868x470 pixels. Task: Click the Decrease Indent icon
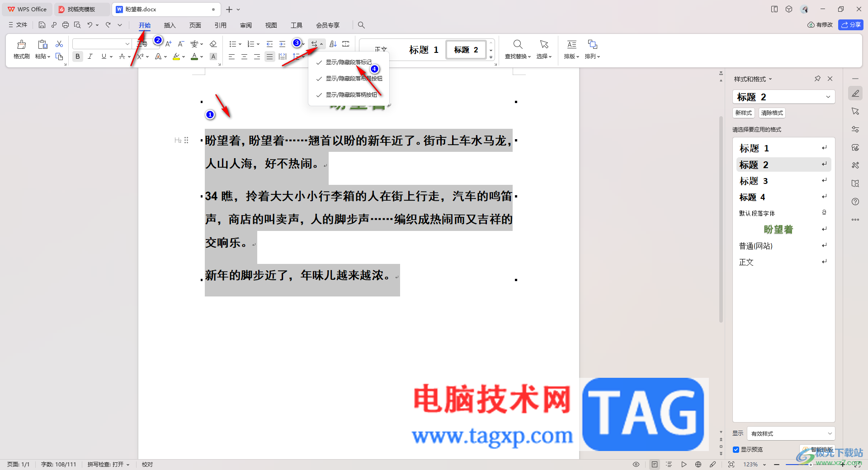point(269,44)
